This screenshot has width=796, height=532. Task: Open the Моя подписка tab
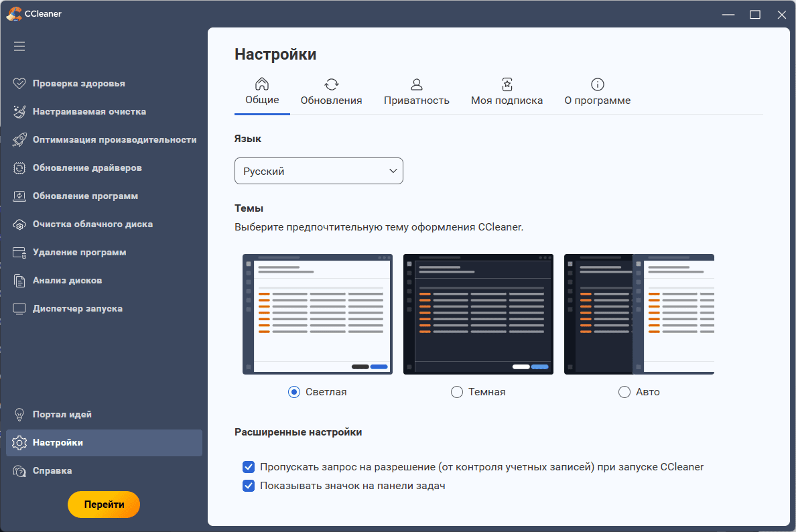[x=507, y=92]
